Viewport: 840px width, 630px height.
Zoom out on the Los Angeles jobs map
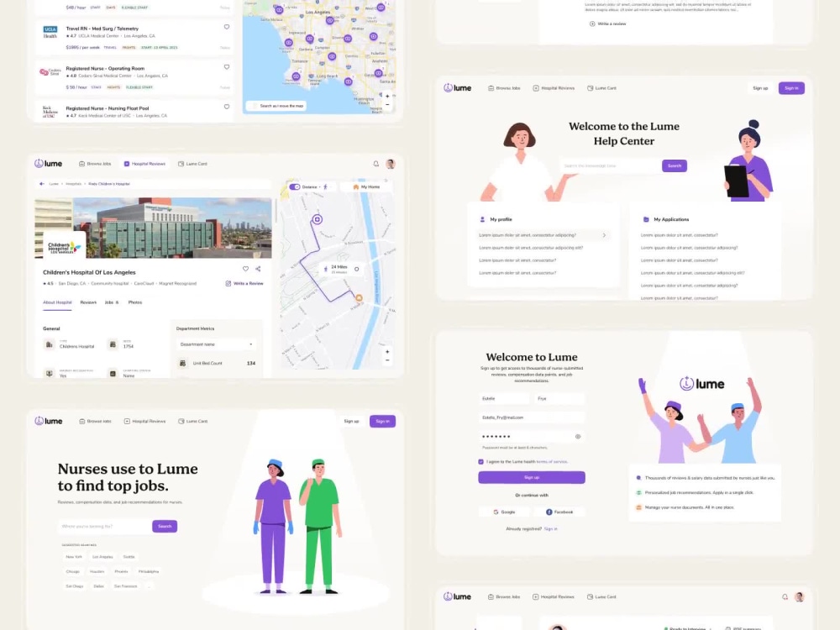(387, 104)
